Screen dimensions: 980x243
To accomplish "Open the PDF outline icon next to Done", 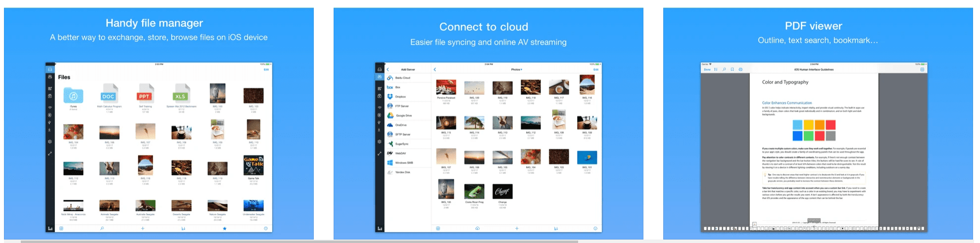I will [716, 69].
